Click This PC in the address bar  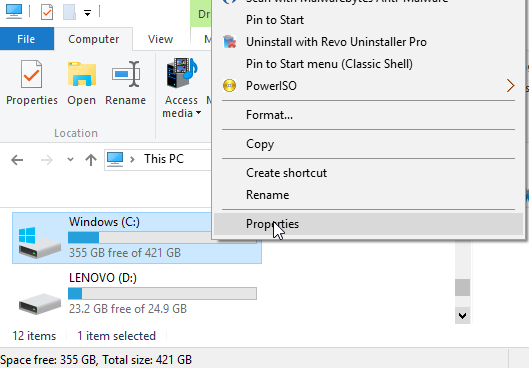tap(164, 159)
